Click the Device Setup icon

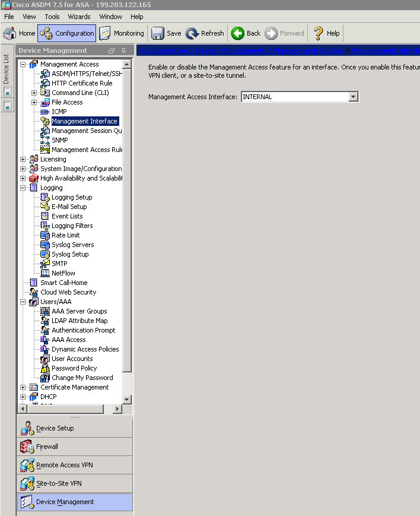click(x=27, y=428)
